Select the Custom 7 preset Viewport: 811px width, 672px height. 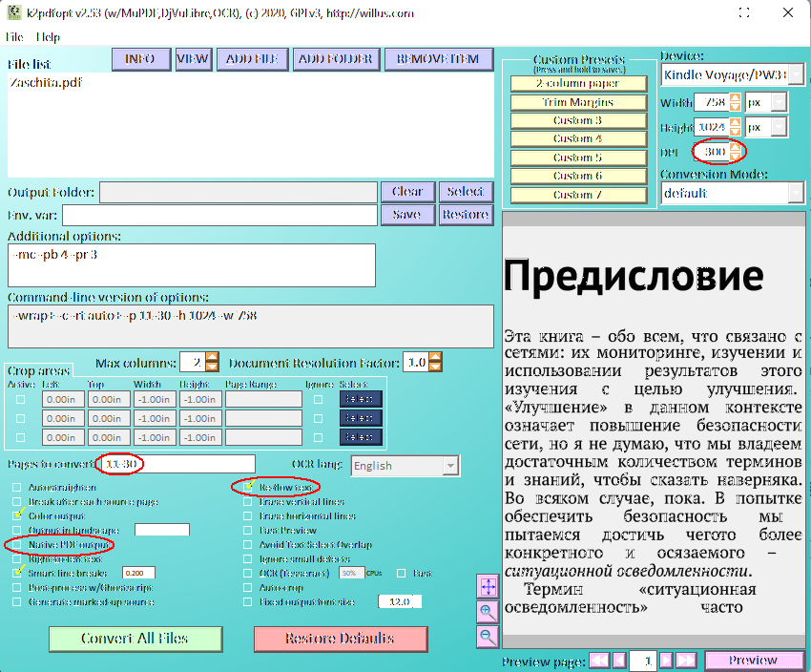pos(578,195)
